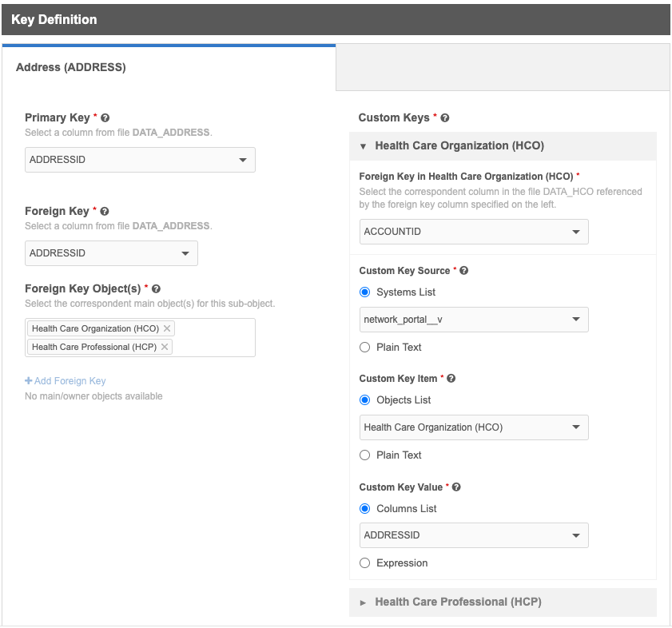Screen dimensions: 672x628
Task: Click help icon beside Foreign Key label
Action: coord(105,212)
